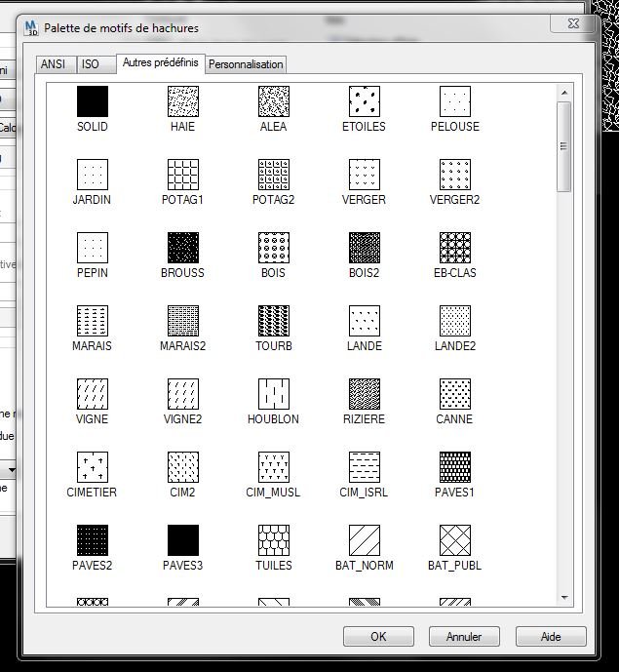The height and width of the screenshot is (672, 619).
Task: Select the VIGNE hatch pattern
Action: coord(92,394)
